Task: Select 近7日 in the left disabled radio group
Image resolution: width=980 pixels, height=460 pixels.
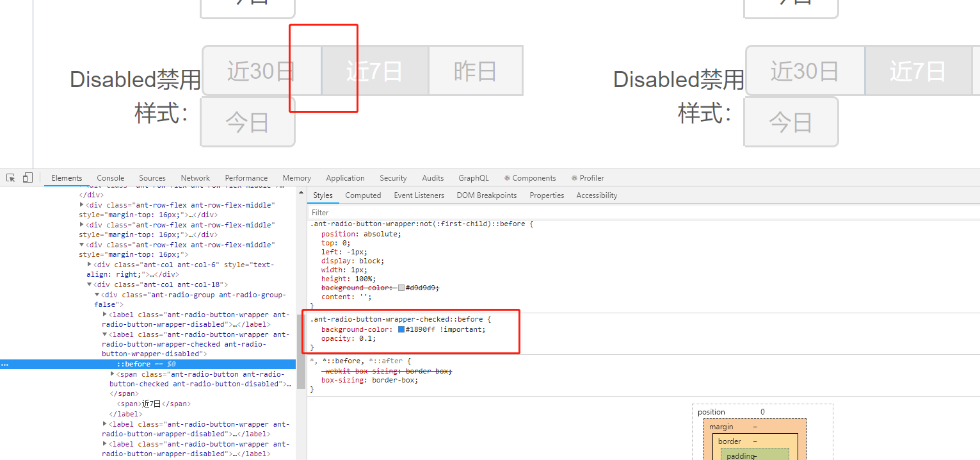Action: 374,70
